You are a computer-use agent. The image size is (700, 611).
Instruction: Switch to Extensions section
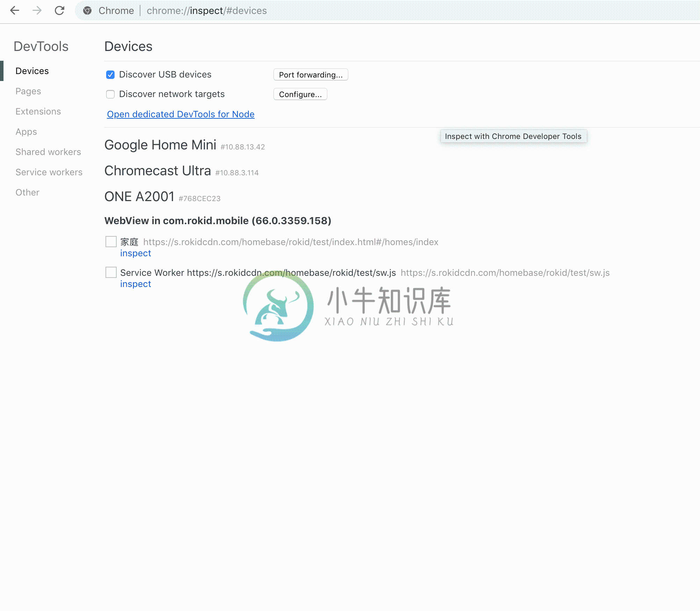click(x=38, y=111)
